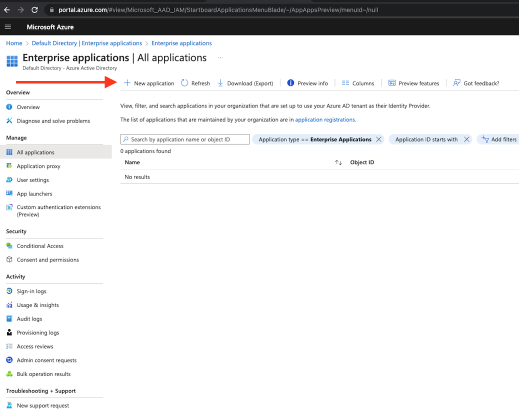This screenshot has height=420, width=519.
Task: Remove the Application ID starts with filter
Action: tap(466, 139)
